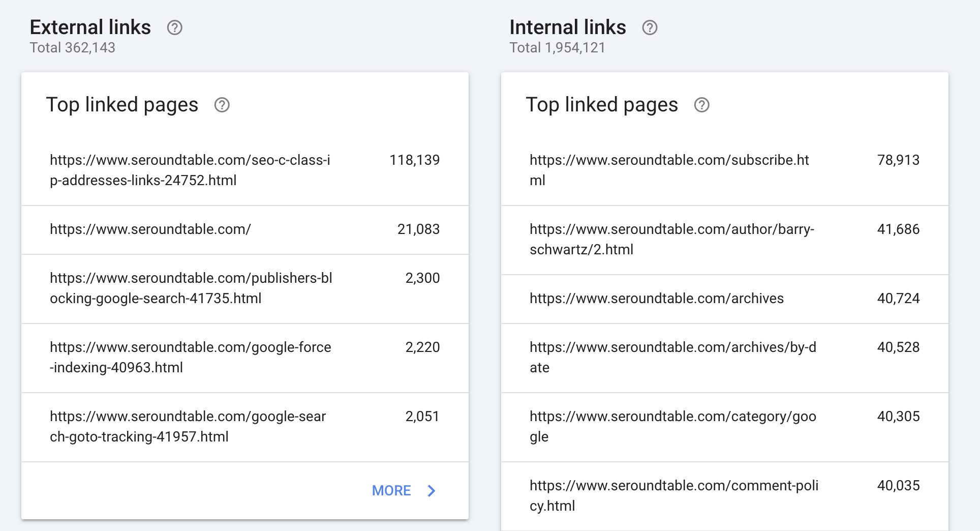Click Internal card's Top linked pages title
This screenshot has height=531, width=980.
[602, 105]
